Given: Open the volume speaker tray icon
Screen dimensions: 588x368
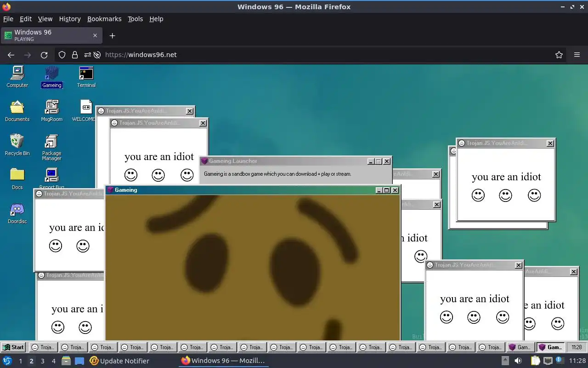Looking at the screenshot, I should click(x=518, y=361).
